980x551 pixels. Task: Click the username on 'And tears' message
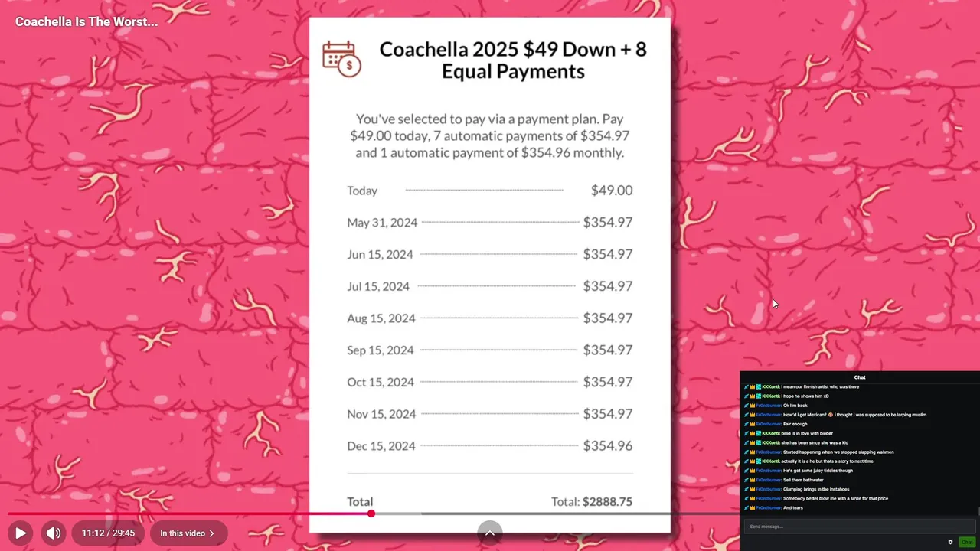pos(768,508)
